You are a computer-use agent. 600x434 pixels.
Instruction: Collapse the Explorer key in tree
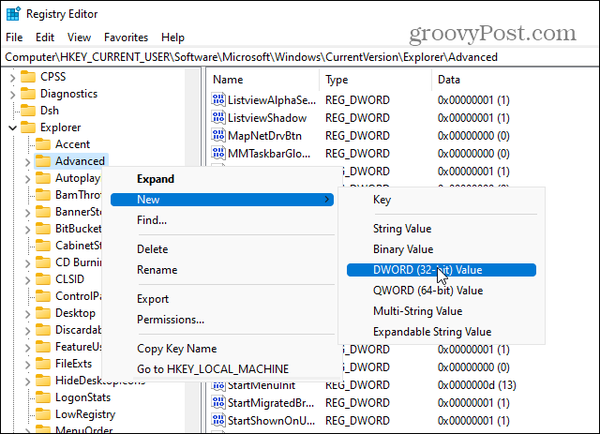11,128
